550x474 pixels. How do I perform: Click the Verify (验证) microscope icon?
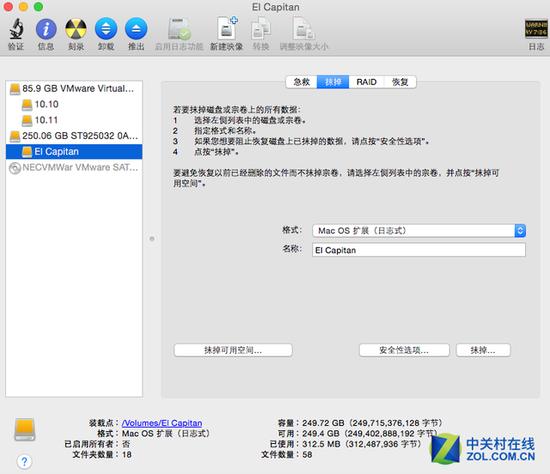(16, 29)
